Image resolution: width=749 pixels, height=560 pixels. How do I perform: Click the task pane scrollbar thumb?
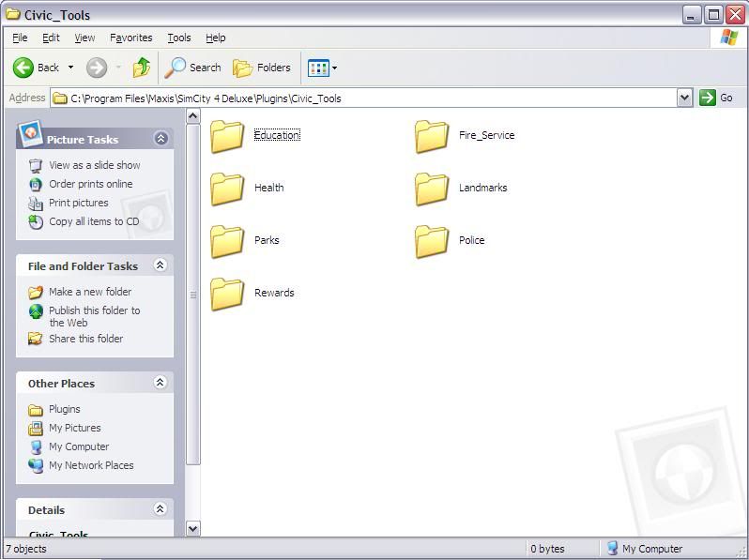pos(193,295)
